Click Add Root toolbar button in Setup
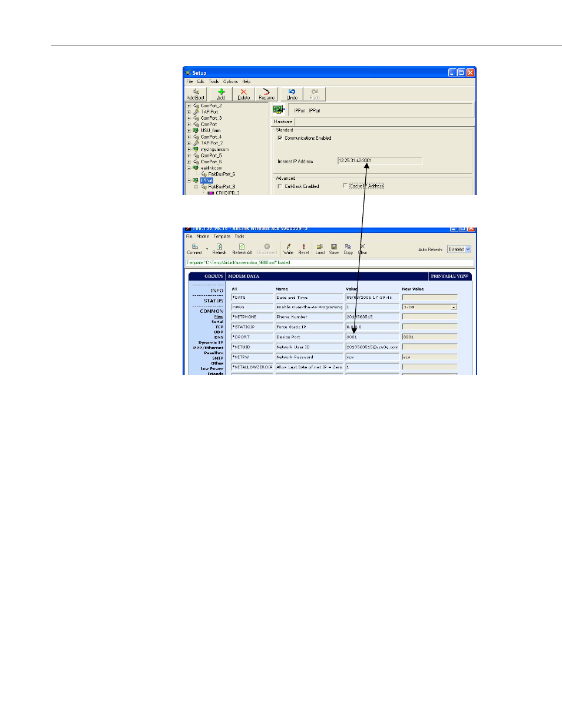The height and width of the screenshot is (728, 562). [x=195, y=94]
